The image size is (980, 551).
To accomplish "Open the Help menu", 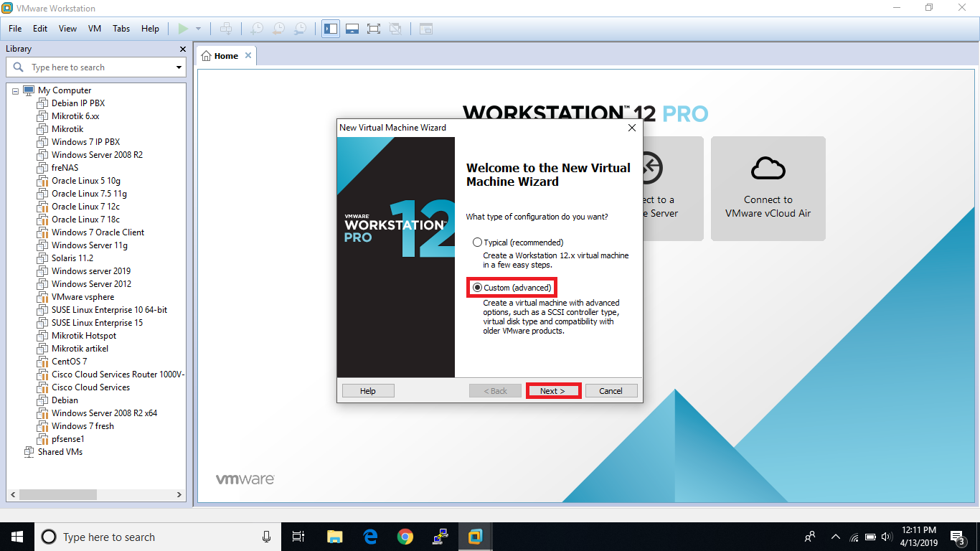I will pos(150,29).
